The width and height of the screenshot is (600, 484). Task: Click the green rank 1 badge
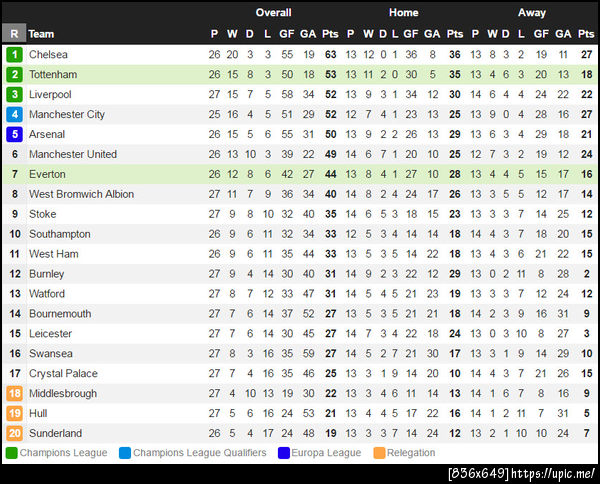point(14,55)
